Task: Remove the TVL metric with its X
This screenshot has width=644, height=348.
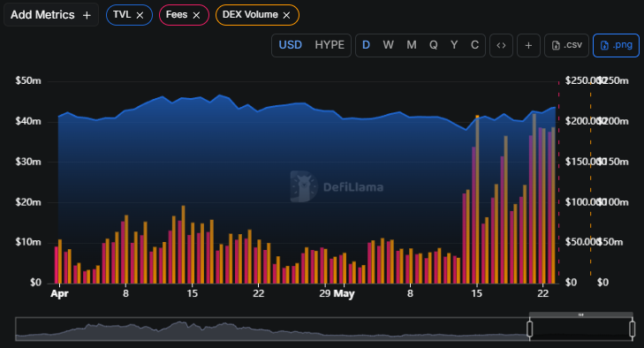Action: [x=140, y=15]
